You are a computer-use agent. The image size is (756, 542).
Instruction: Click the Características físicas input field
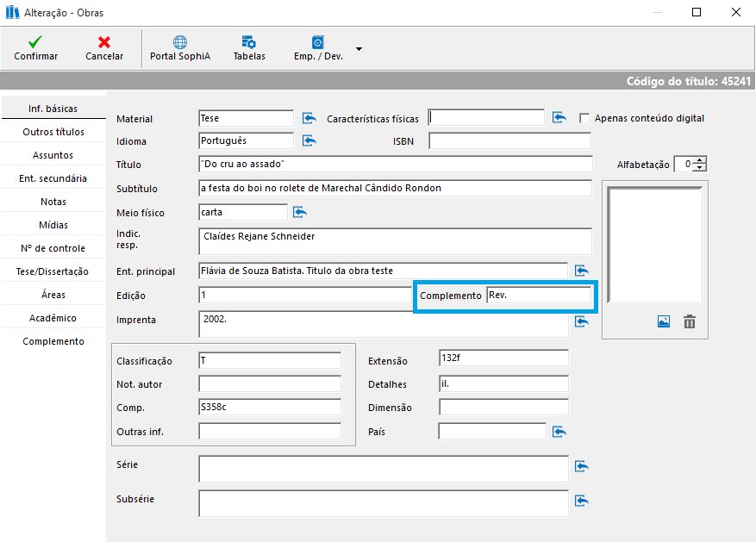point(486,117)
